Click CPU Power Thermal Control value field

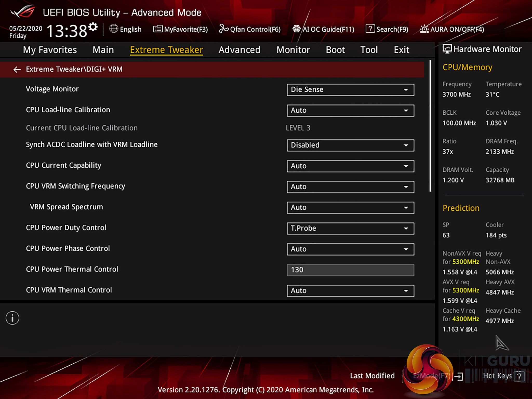(x=350, y=270)
